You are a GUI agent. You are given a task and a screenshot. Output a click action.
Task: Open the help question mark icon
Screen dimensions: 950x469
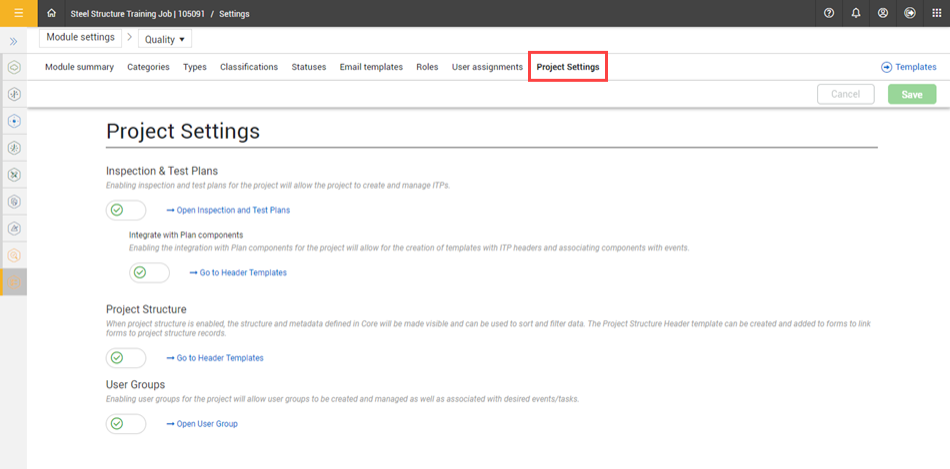[829, 14]
